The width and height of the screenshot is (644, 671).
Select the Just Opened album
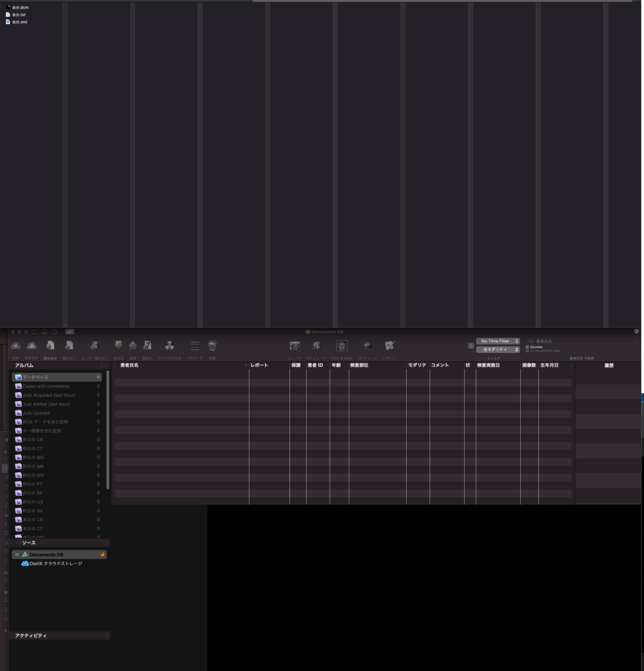pyautogui.click(x=57, y=413)
